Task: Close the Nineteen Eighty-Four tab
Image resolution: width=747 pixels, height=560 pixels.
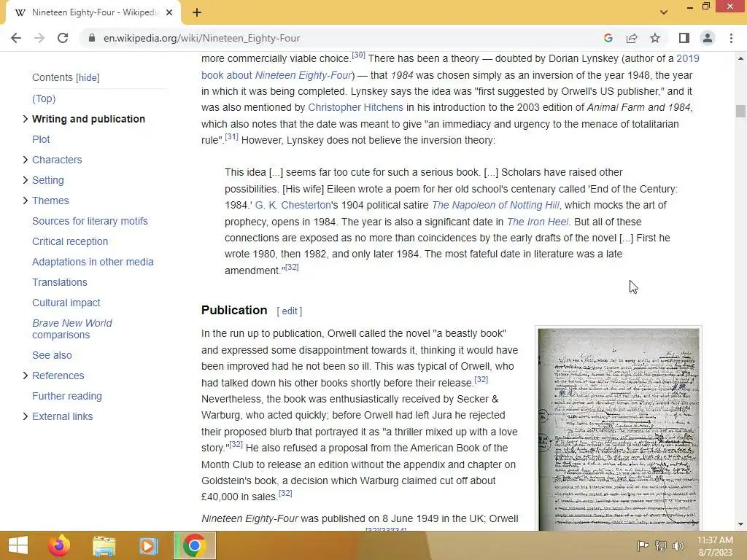Action: pos(169,13)
